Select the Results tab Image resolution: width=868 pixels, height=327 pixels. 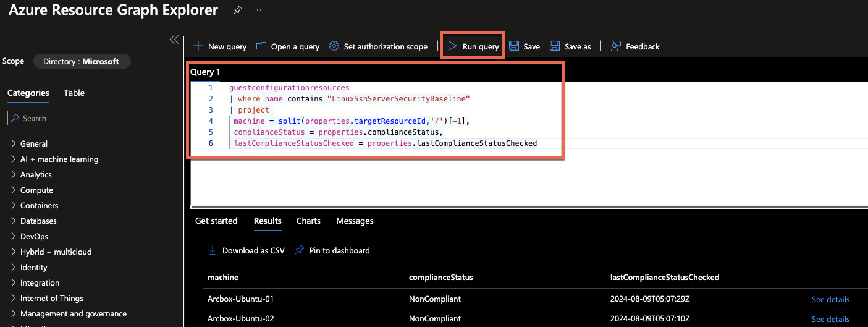(x=268, y=221)
